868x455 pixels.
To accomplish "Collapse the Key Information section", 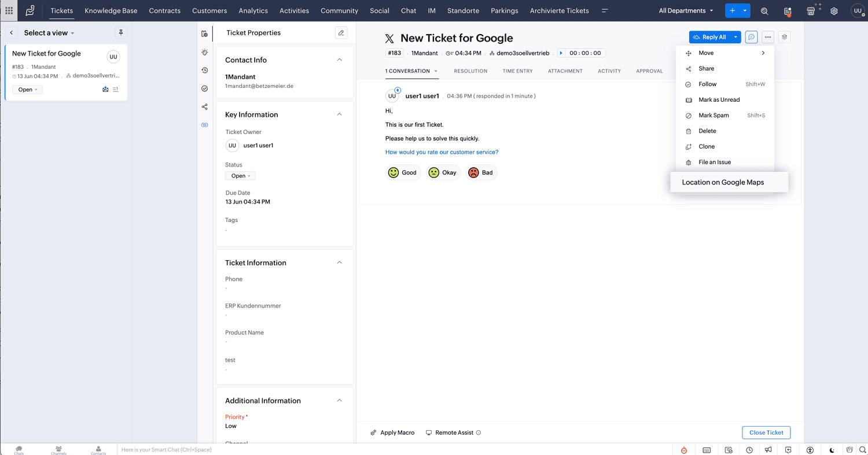I will click(x=340, y=114).
